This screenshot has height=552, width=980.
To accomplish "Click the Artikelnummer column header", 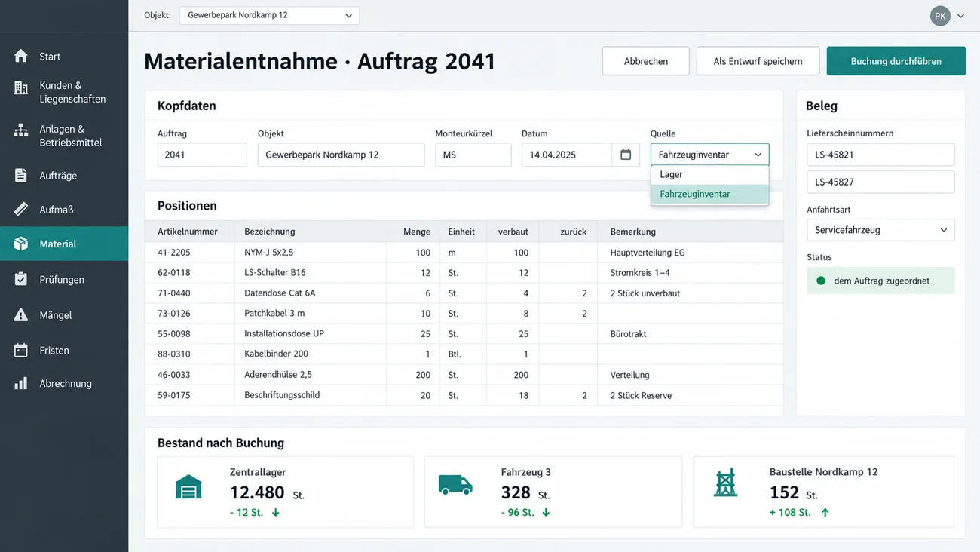I will pos(188,232).
